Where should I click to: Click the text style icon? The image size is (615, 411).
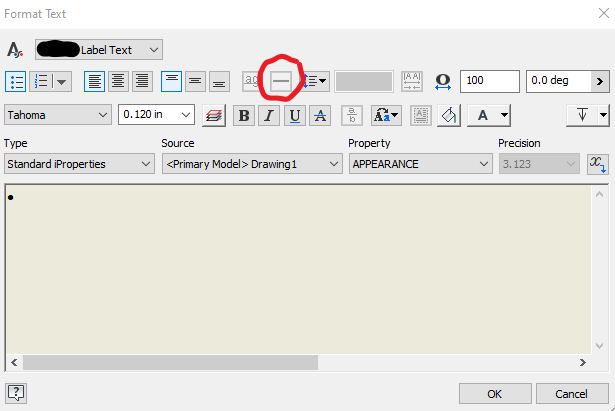tap(15, 50)
